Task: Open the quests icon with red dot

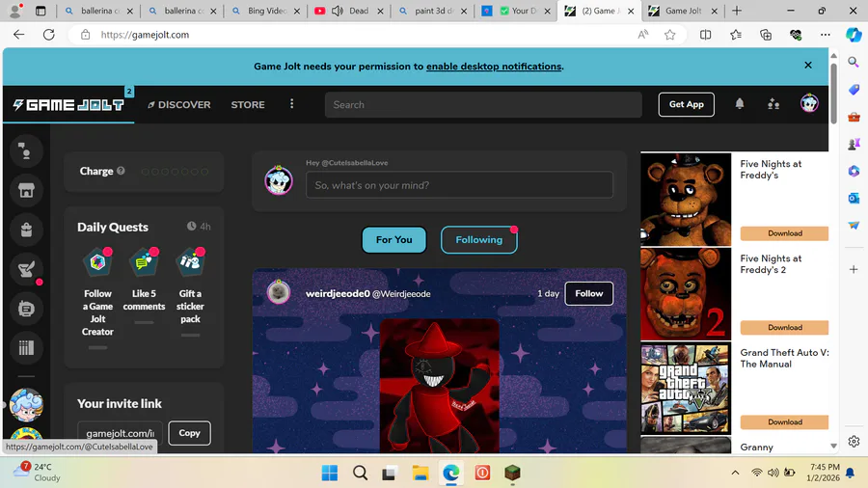Action: coord(26,269)
